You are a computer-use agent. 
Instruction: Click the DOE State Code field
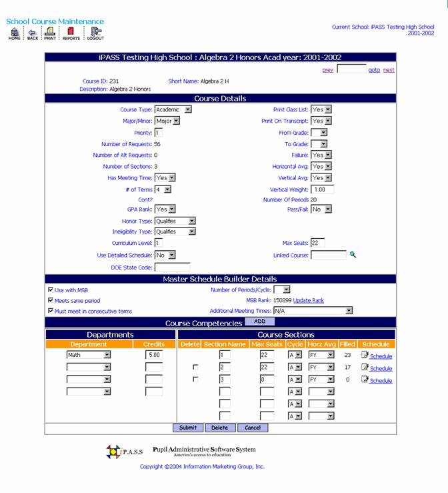pyautogui.click(x=172, y=268)
